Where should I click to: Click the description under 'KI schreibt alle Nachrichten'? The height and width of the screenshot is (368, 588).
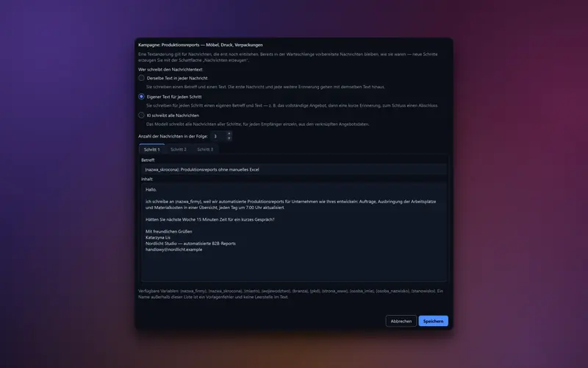coord(258,124)
